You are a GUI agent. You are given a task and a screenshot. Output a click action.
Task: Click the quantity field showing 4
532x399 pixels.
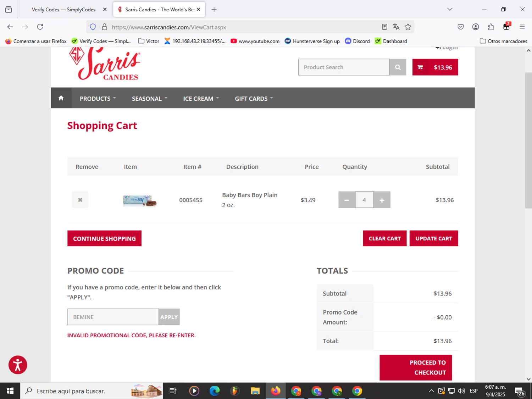364,200
